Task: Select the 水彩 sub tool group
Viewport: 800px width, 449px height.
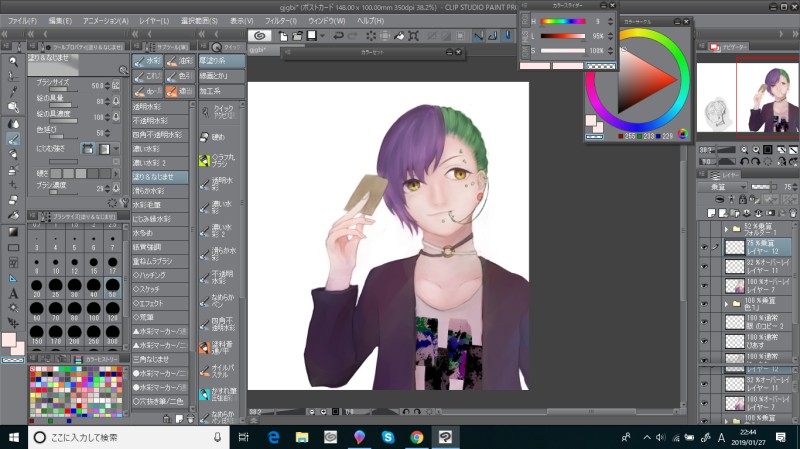Action: pyautogui.click(x=147, y=61)
